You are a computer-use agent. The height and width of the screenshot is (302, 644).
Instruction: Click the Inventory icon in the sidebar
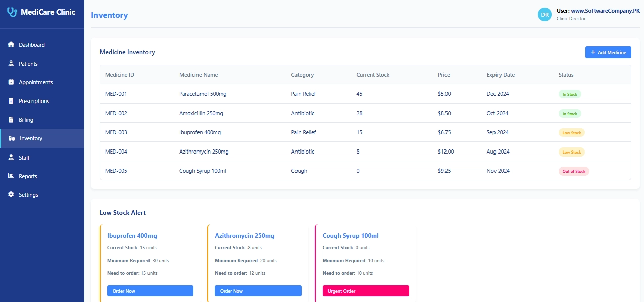click(x=10, y=138)
